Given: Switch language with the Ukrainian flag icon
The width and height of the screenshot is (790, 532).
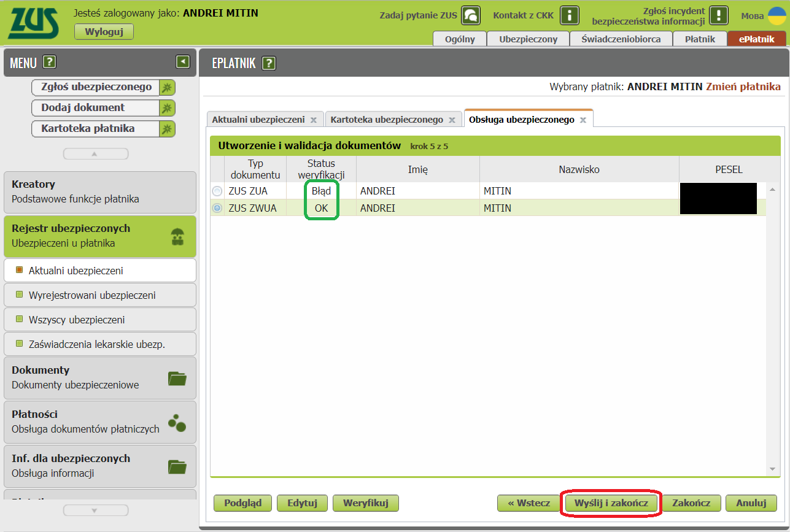Looking at the screenshot, I should point(776,15).
